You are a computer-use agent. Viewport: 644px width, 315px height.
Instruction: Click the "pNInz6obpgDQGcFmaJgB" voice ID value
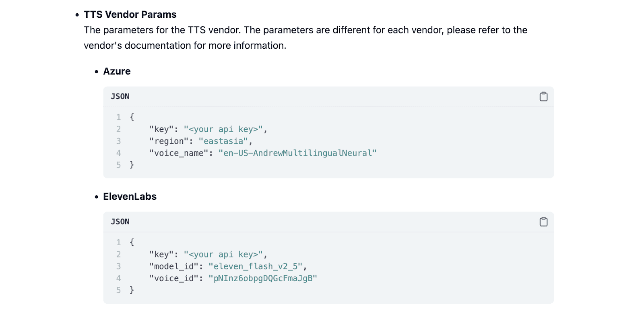click(x=262, y=278)
